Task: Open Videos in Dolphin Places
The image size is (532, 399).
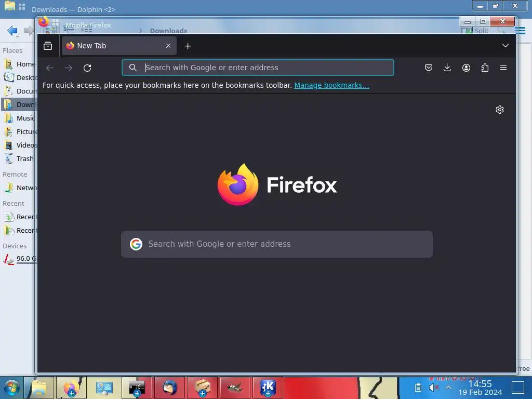Action: [x=19, y=145]
